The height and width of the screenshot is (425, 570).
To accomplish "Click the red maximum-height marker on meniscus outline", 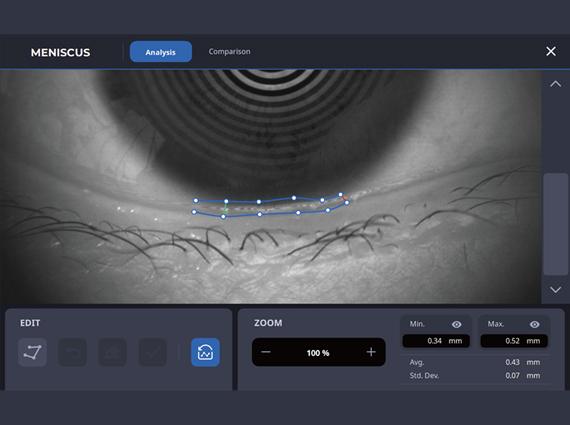I will (344, 199).
